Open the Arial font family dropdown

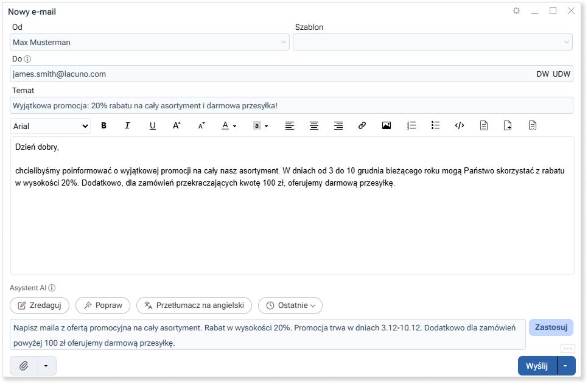pyautogui.click(x=51, y=126)
